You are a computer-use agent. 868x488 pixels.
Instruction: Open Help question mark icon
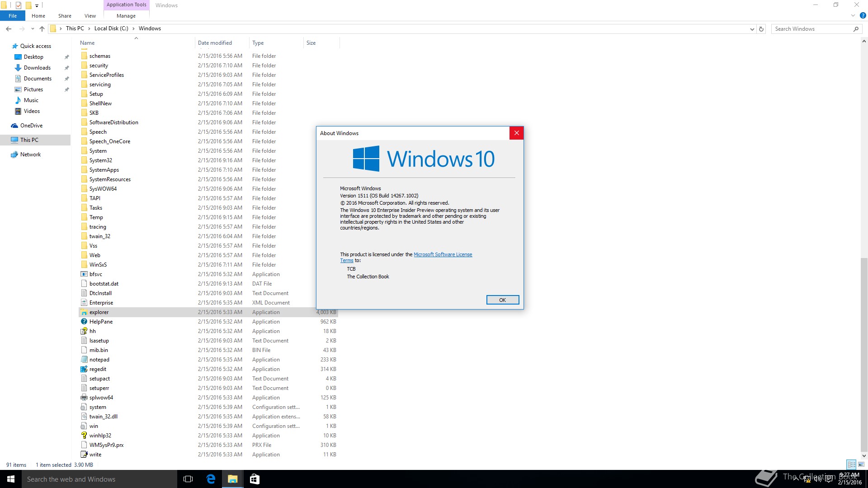pos(863,15)
